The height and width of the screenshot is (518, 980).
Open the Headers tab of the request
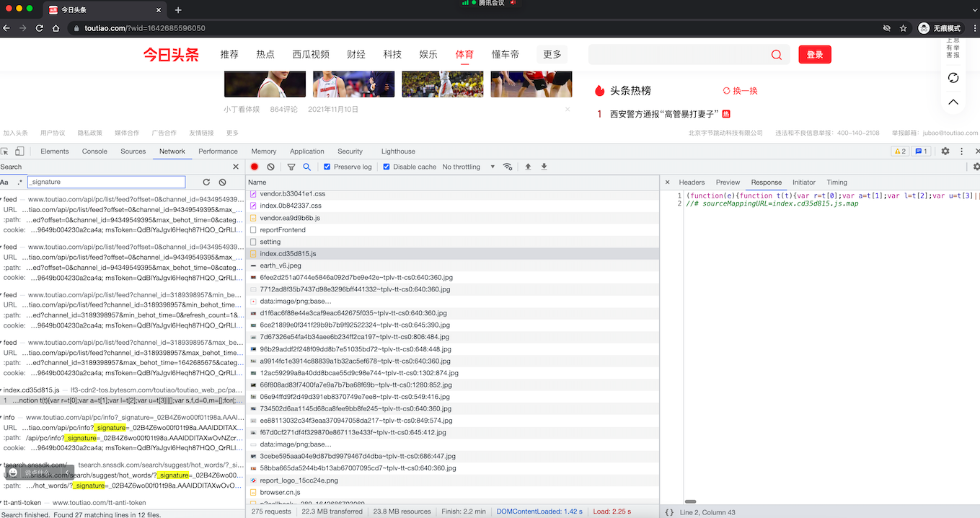pyautogui.click(x=692, y=183)
